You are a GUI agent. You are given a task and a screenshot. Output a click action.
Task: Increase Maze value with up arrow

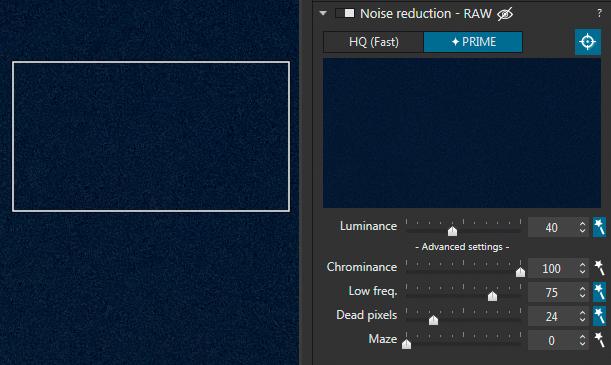click(x=582, y=337)
